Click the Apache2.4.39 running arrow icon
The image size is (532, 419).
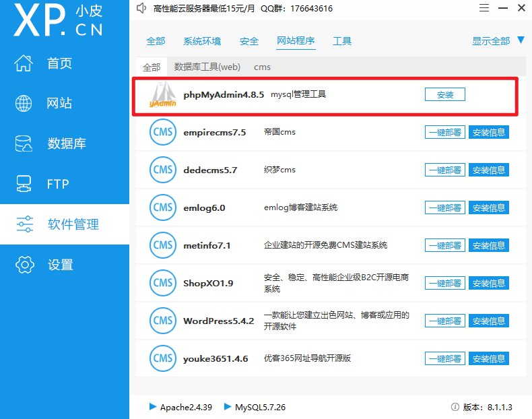click(x=153, y=406)
